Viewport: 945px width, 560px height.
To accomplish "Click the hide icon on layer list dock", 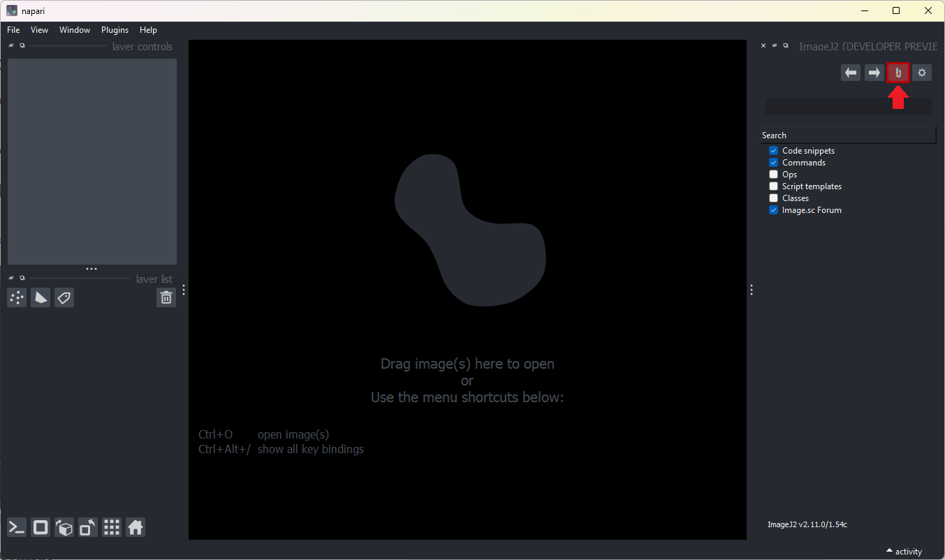I will 11,278.
